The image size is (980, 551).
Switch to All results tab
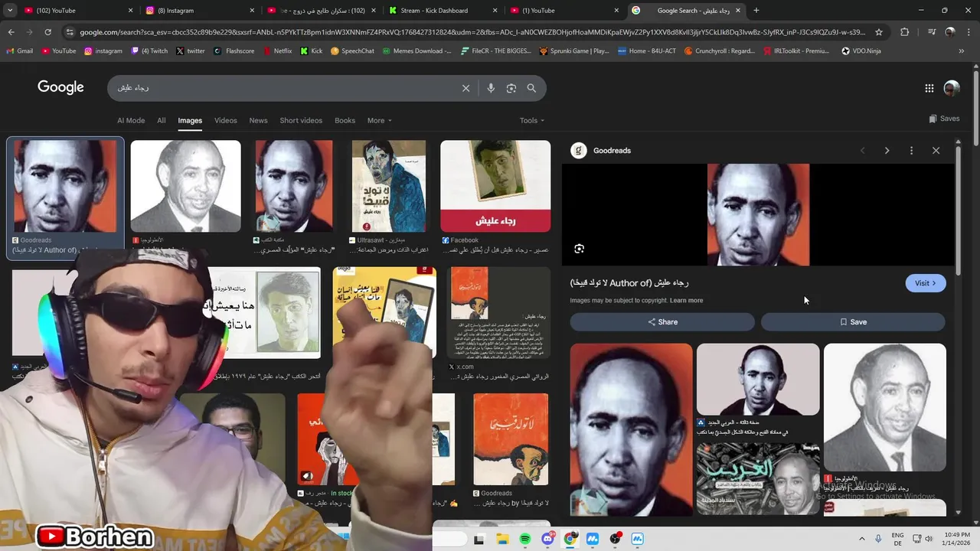click(162, 120)
